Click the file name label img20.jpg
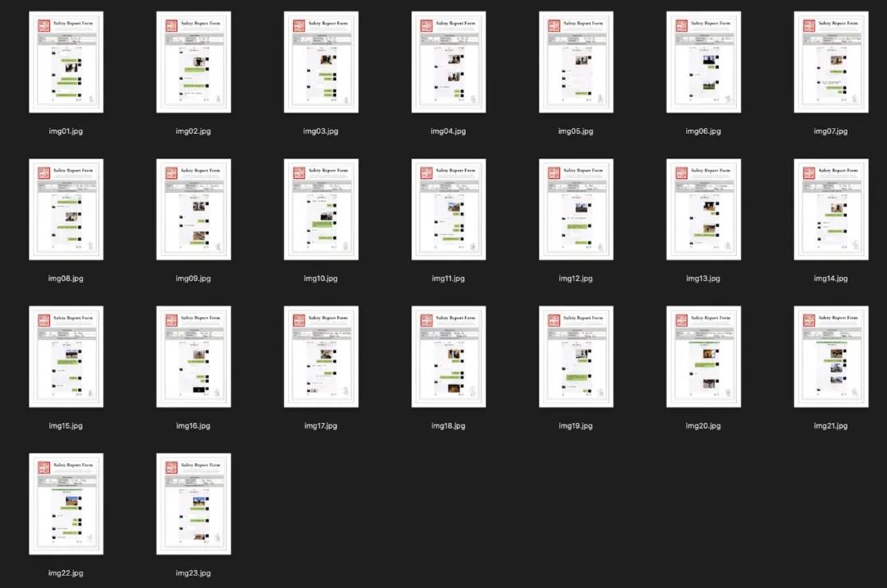 703,425
